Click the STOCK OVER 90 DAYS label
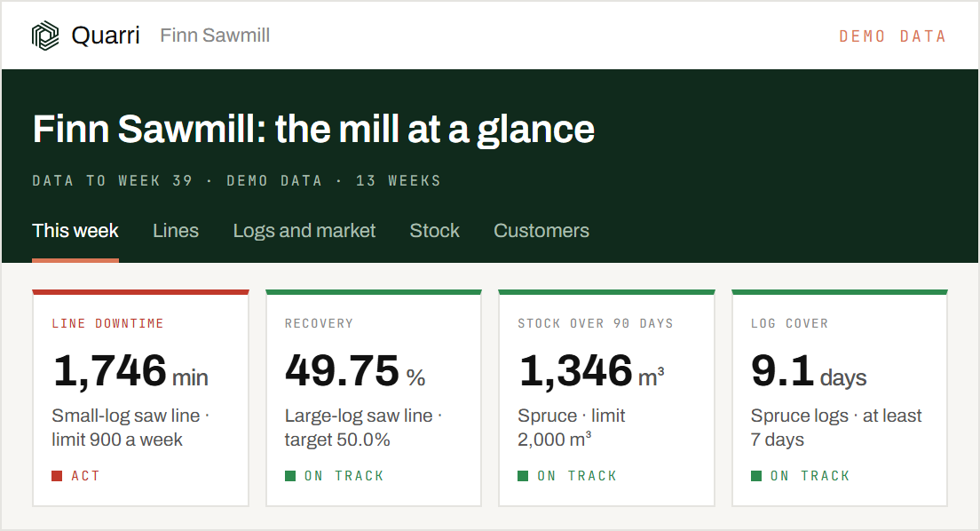The image size is (980, 531). click(596, 323)
